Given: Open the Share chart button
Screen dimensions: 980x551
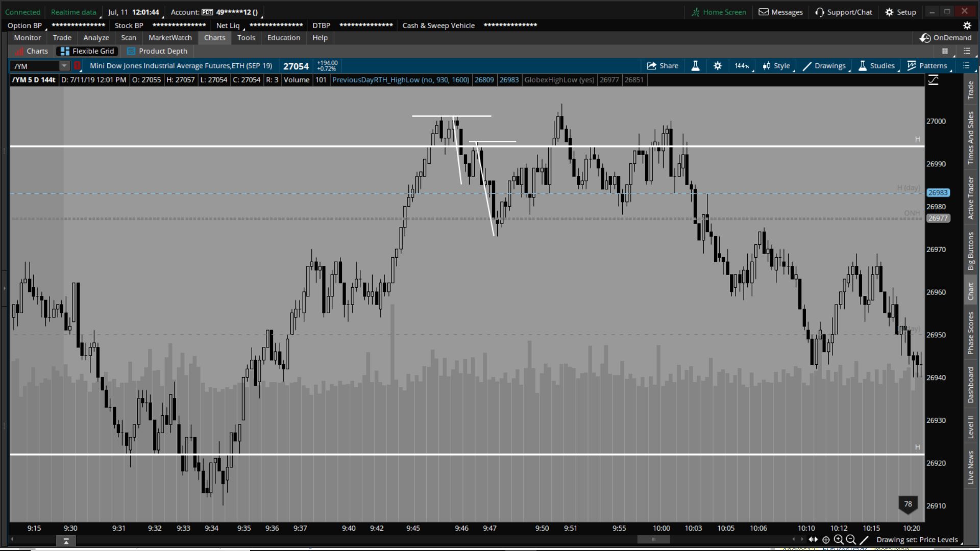Looking at the screenshot, I should coord(662,66).
